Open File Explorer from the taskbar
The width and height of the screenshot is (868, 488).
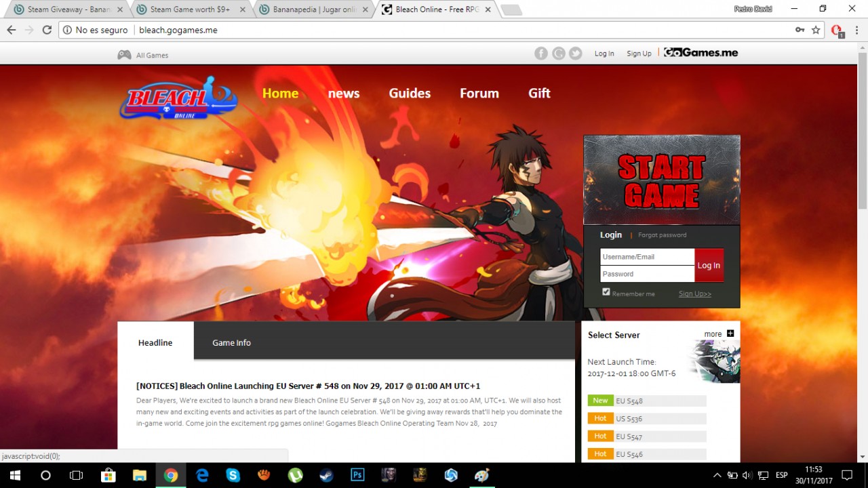coord(139,475)
